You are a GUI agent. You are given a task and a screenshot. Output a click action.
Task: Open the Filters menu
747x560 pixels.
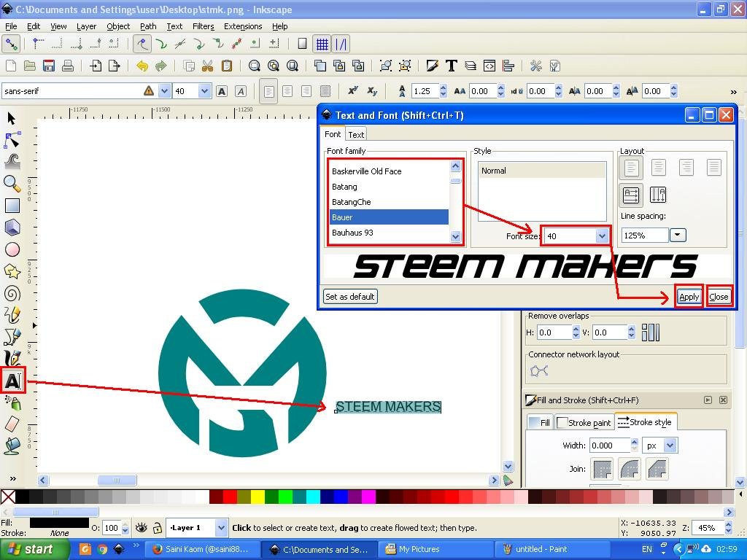pos(204,26)
